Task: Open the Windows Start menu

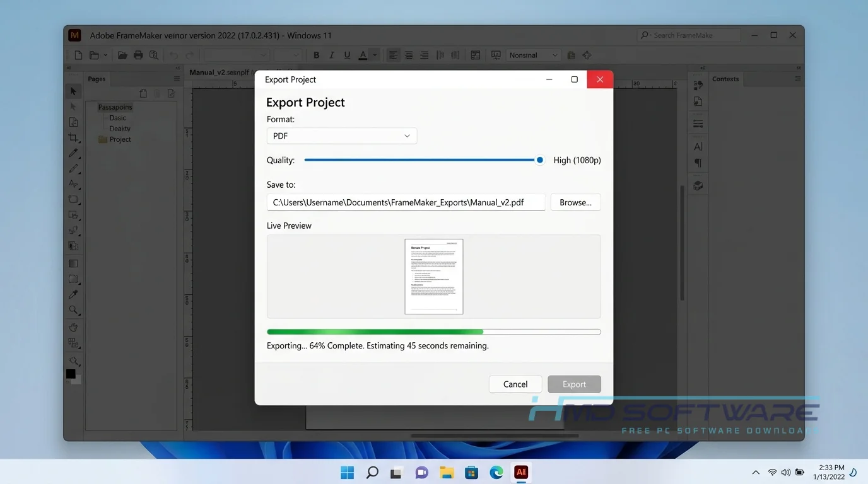Action: (347, 472)
